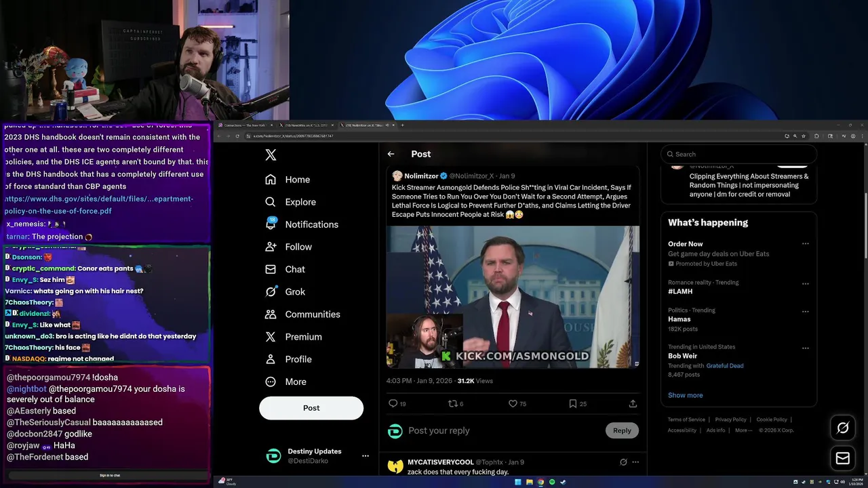Click the Reply button beside reply box
Screen dimensions: 868x488
pyautogui.click(x=622, y=430)
